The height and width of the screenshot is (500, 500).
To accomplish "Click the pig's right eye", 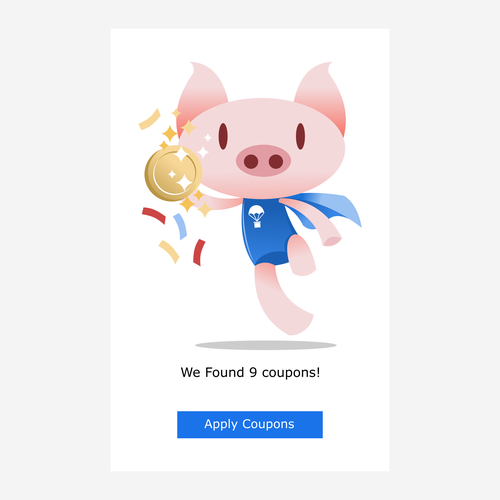I will 300,136.
